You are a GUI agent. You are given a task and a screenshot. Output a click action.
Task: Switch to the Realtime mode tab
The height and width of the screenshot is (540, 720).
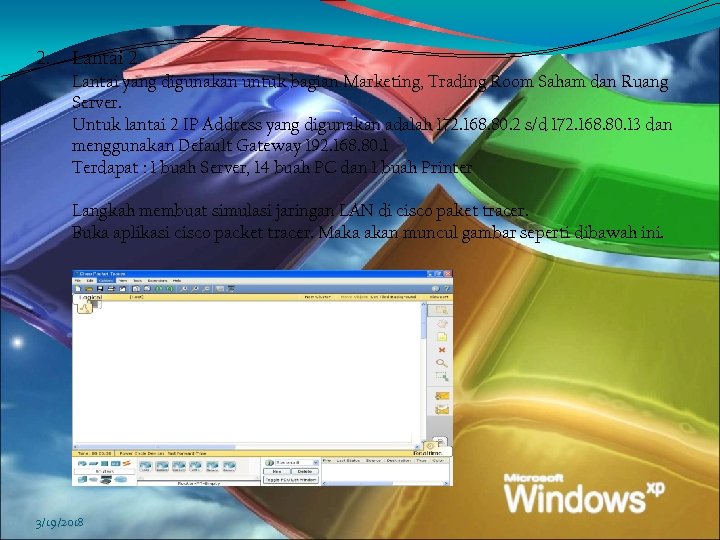pyautogui.click(x=428, y=452)
